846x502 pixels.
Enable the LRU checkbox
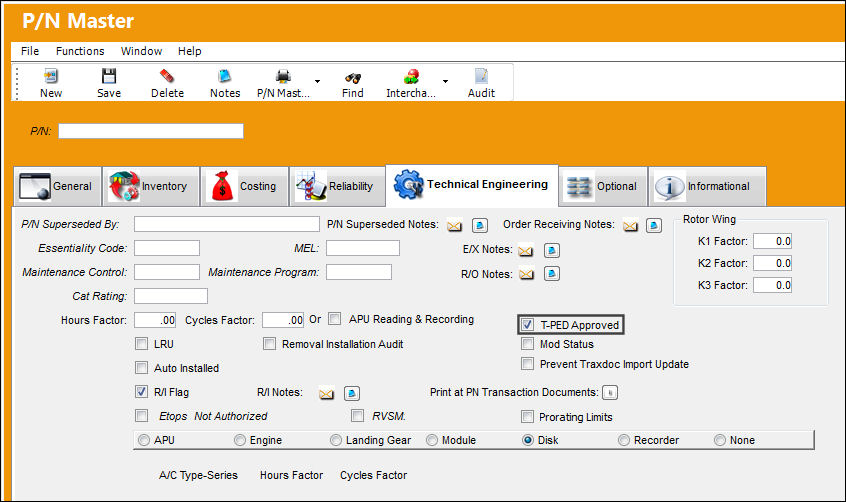[x=141, y=344]
